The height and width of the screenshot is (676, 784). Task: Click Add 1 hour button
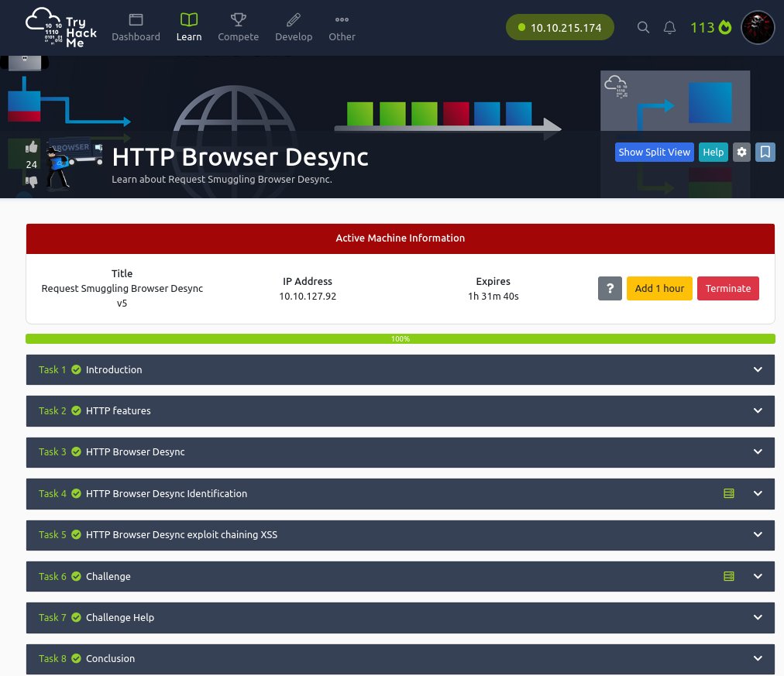coord(659,288)
